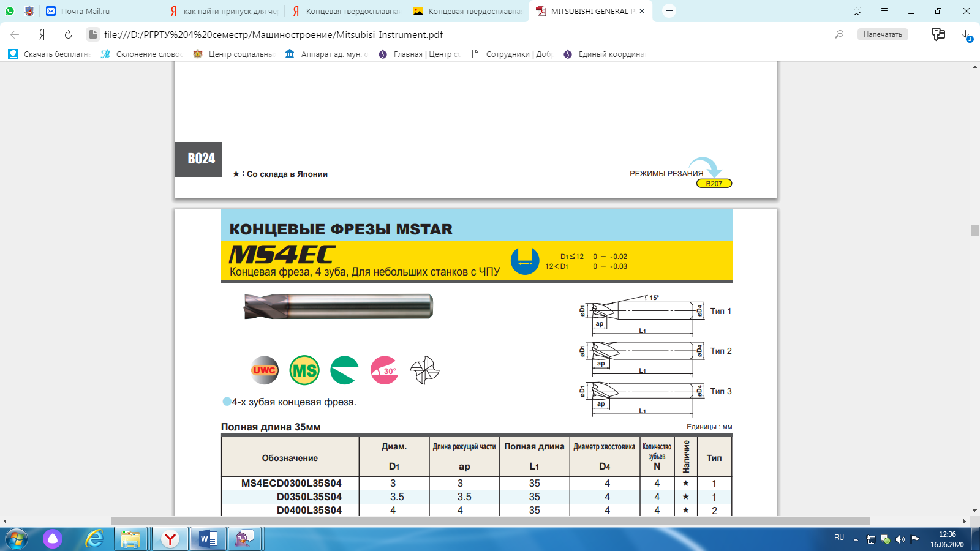The height and width of the screenshot is (551, 980).
Task: Click the green cutting edge icon
Action: pos(344,370)
